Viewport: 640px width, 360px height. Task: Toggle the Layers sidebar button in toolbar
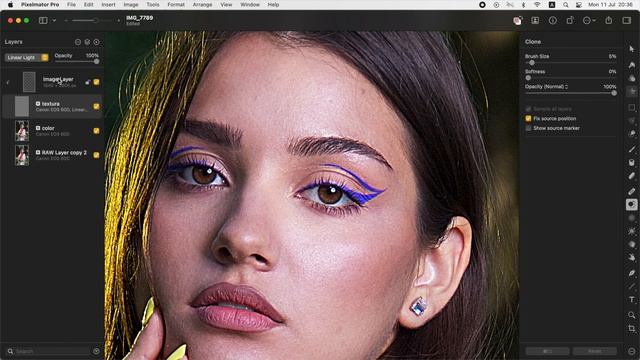coord(43,20)
